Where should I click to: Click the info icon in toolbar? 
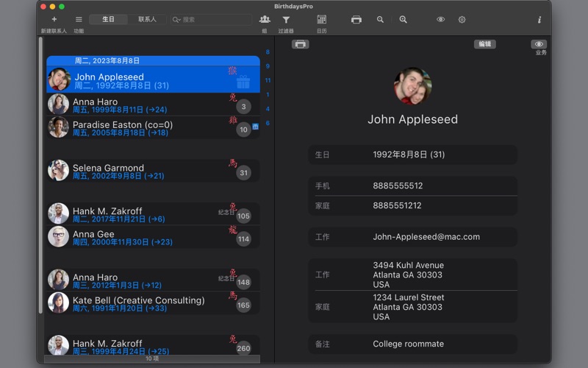(539, 19)
